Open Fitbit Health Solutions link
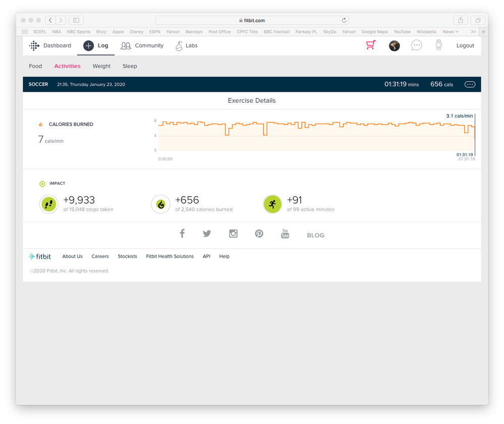Screen dimensions: 504x424 pos(170,256)
